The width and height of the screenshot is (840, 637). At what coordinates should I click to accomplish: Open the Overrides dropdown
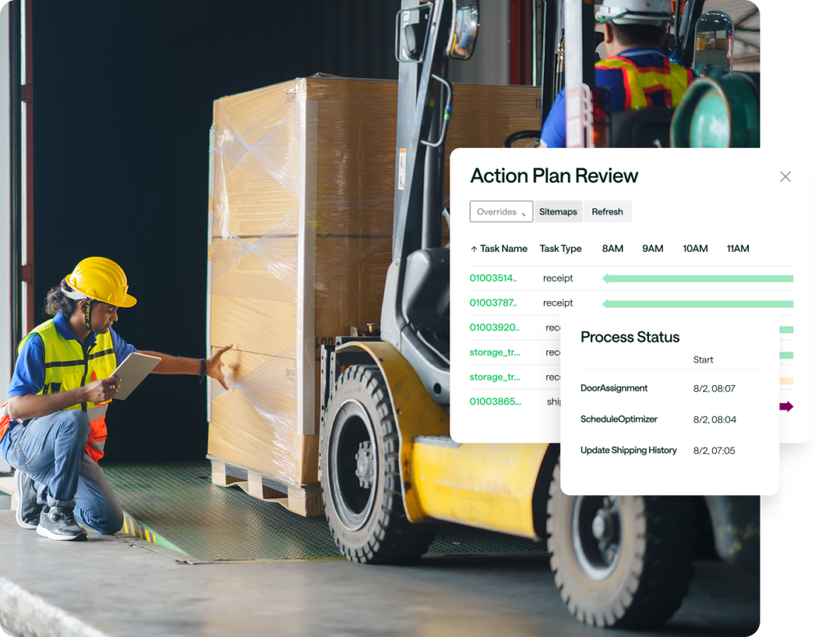point(501,212)
